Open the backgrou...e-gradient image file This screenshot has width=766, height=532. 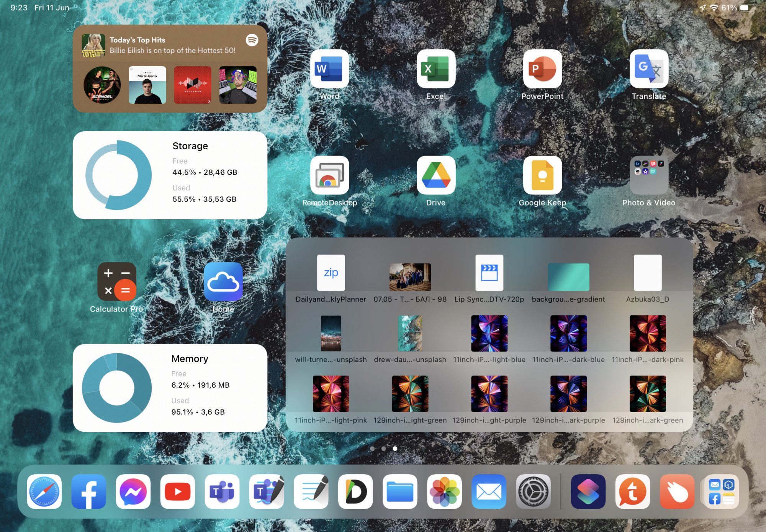click(x=568, y=277)
